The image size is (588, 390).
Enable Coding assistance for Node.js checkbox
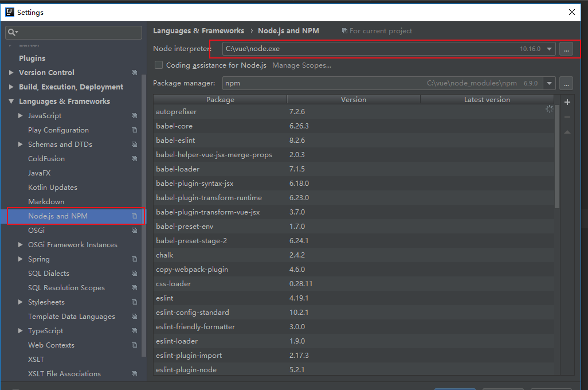pyautogui.click(x=159, y=65)
